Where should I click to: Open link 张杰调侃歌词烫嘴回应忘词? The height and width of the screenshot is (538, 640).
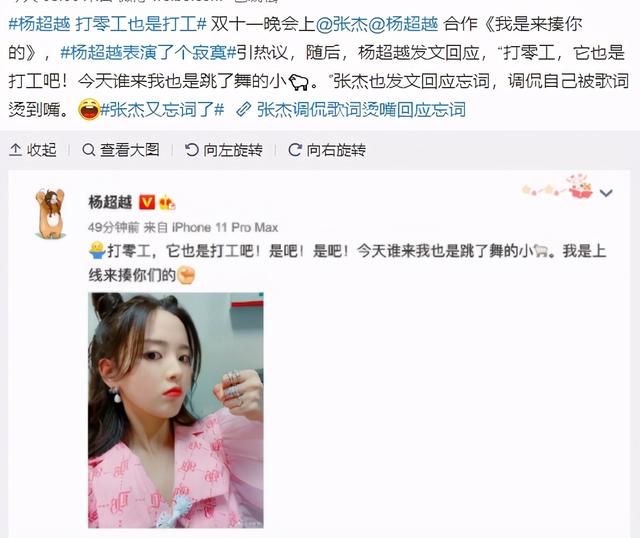point(361,109)
